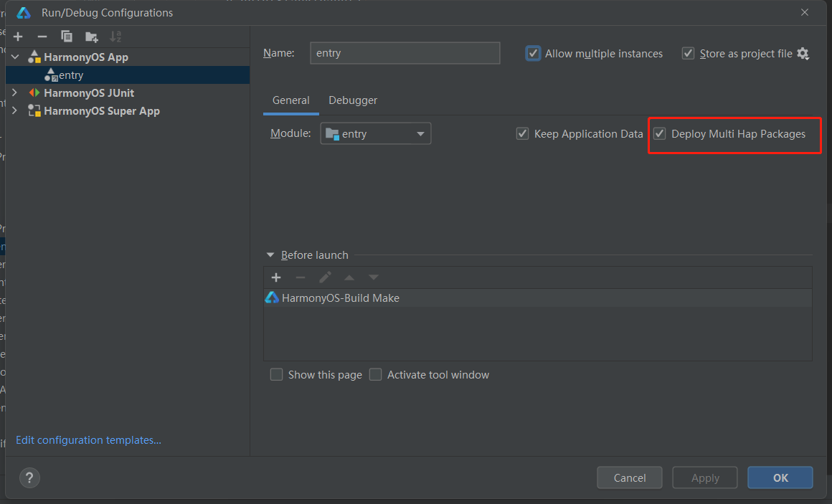Collapse the Before launch section
The height and width of the screenshot is (504, 832).
270,255
